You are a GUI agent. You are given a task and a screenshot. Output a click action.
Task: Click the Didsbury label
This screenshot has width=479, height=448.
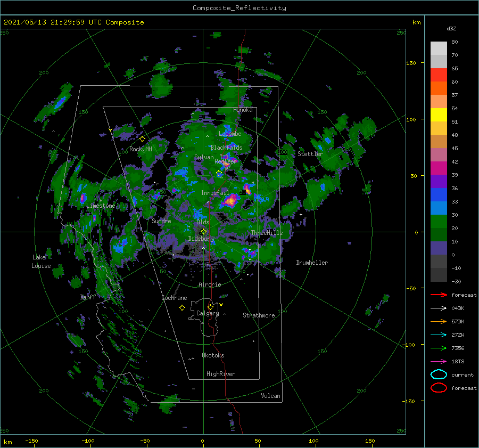[x=201, y=239]
